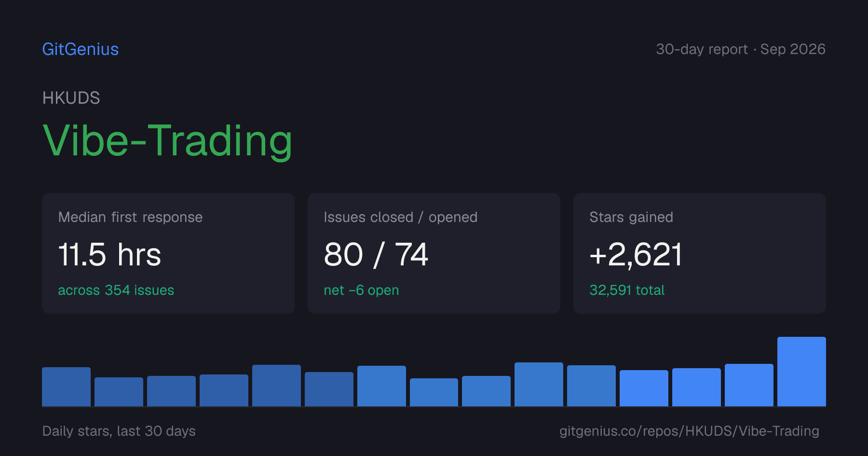Click the tallest last bar in chart
The width and height of the screenshot is (868, 456).
tap(801, 372)
